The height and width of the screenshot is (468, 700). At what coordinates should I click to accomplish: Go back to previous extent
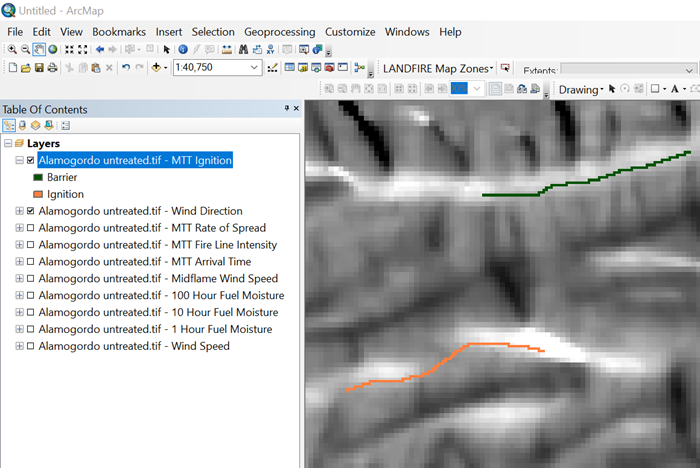(100, 50)
